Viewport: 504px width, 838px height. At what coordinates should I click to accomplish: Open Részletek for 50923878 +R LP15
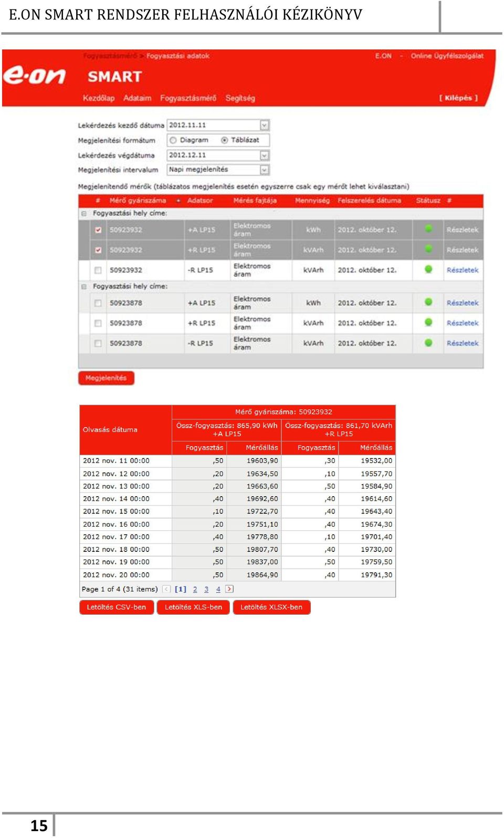click(463, 323)
